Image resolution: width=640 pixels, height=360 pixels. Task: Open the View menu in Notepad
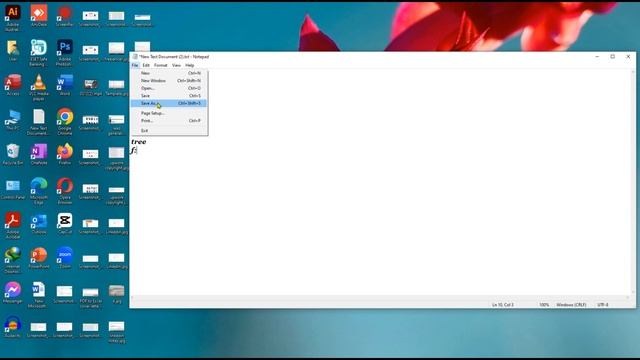click(176, 65)
